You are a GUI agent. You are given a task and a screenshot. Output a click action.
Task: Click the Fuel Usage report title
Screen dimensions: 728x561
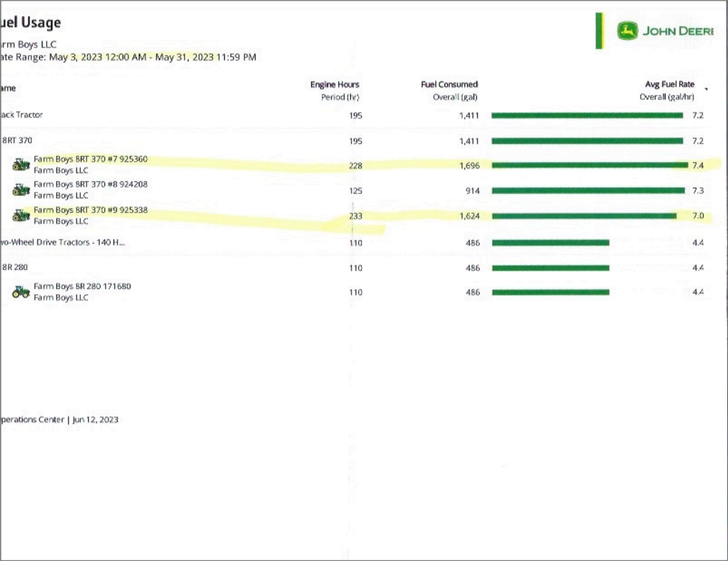tap(30, 22)
